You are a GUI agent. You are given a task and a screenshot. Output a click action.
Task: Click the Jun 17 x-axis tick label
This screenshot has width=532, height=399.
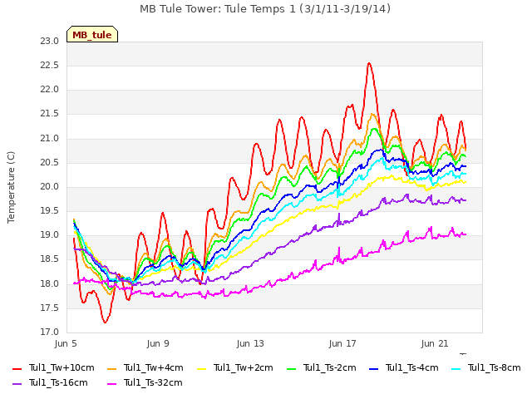click(x=342, y=343)
